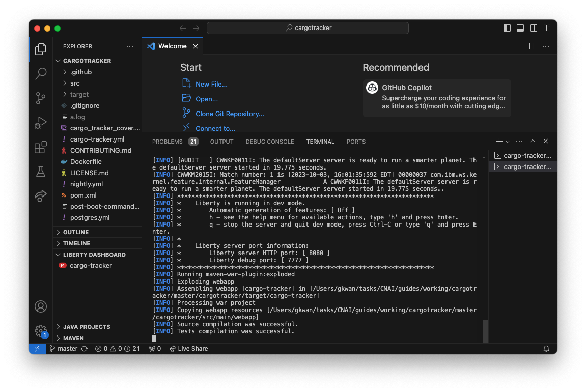Image resolution: width=586 pixels, height=392 pixels.
Task: Open pom.xml in the explorer
Action: tap(83, 195)
